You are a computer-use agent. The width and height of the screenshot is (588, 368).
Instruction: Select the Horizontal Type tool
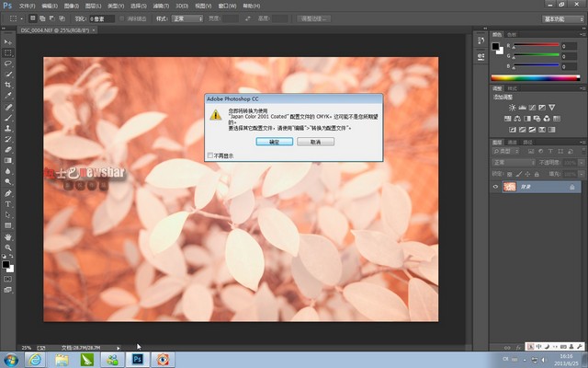8,203
